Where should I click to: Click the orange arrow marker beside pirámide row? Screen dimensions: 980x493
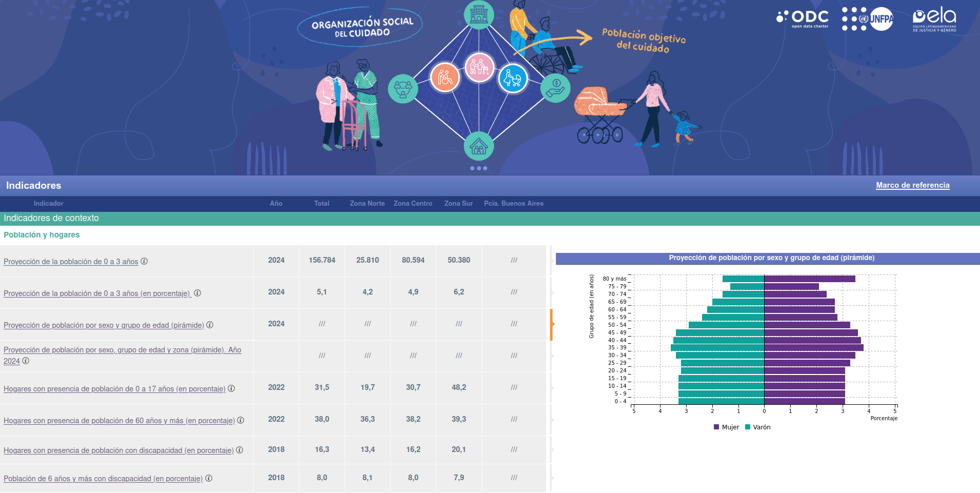(x=552, y=324)
